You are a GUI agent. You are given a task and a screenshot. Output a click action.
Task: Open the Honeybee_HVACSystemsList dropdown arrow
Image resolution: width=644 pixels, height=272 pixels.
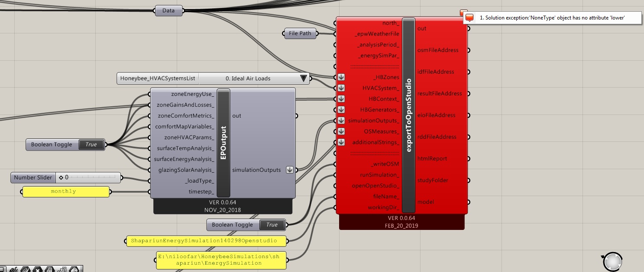[303, 79]
